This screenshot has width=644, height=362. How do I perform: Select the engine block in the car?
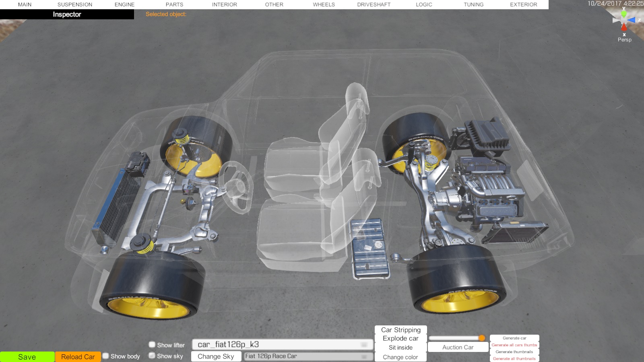[x=487, y=189]
